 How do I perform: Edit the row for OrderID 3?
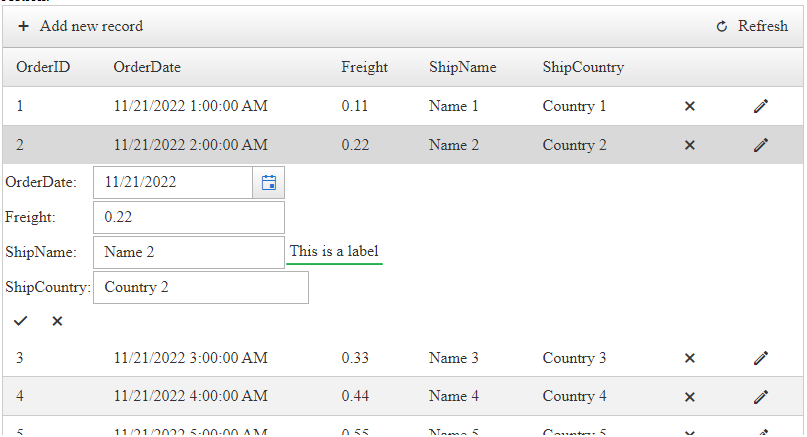tap(761, 358)
